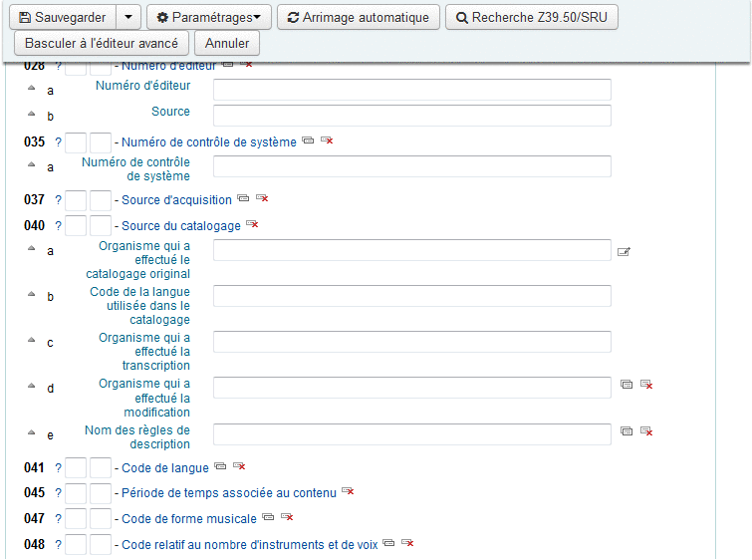Delete tag 048 instruments et voix icon
The width and height of the screenshot is (752, 560).
pos(407,543)
